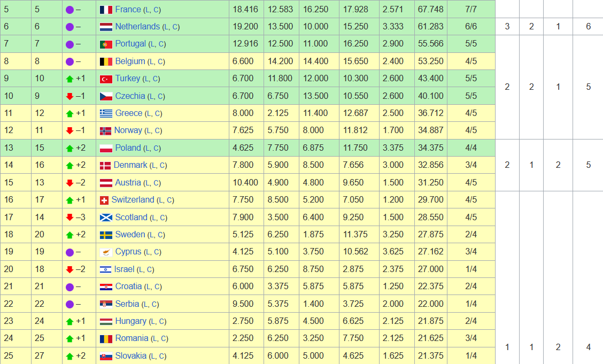
Task: Select Norway total value 34.887
Action: click(431, 130)
